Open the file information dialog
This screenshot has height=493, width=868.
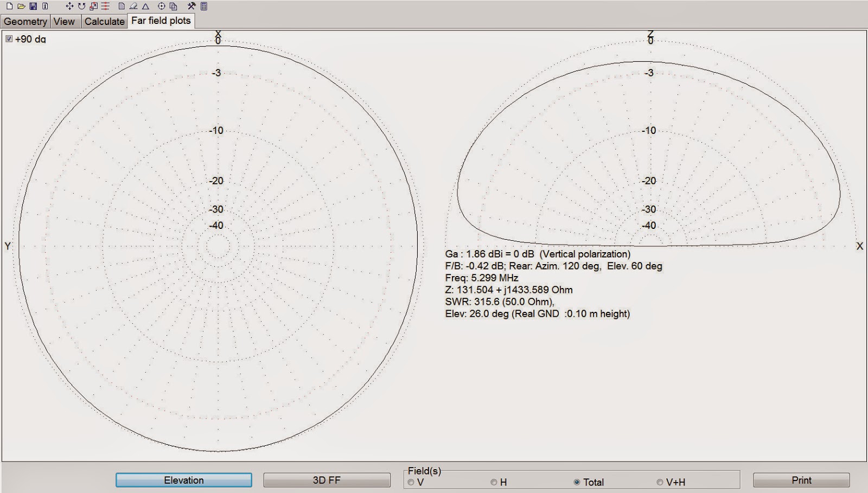pos(46,7)
